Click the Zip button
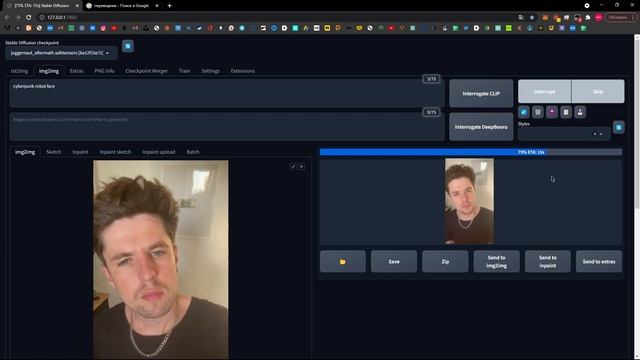This screenshot has width=640, height=360. click(445, 261)
